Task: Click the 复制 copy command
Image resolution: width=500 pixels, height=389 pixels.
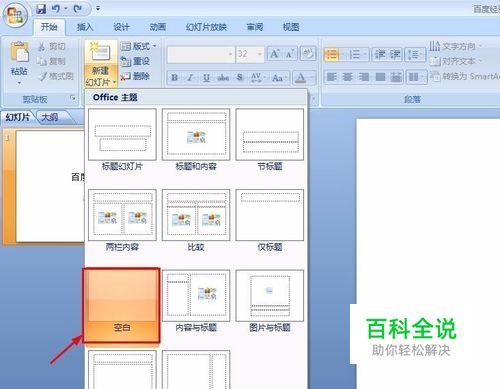Action: pos(52,61)
